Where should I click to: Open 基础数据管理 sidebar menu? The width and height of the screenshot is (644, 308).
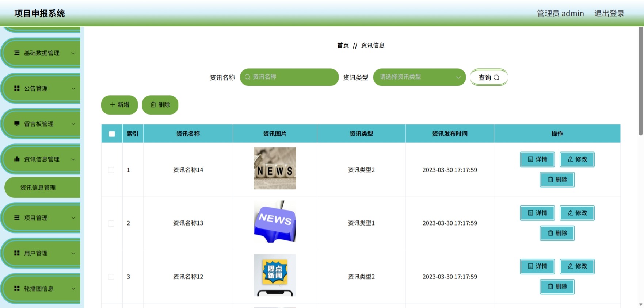(x=41, y=53)
